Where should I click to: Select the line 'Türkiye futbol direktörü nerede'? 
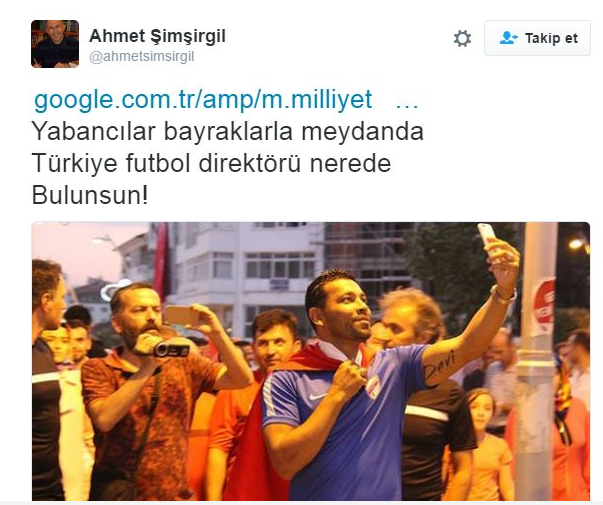point(211,163)
